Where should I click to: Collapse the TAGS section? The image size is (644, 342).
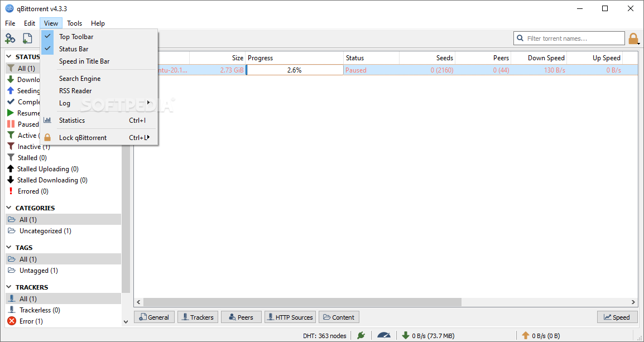[9, 248]
